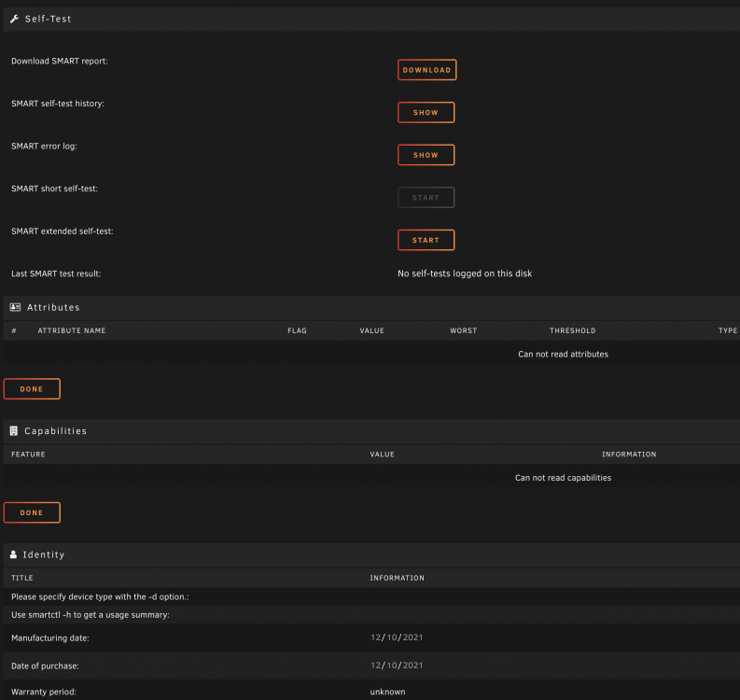This screenshot has height=700, width=740.
Task: Click the Identity table INFORMATION column header
Action: (397, 578)
